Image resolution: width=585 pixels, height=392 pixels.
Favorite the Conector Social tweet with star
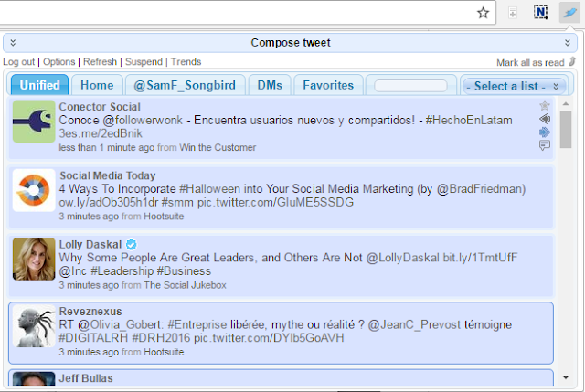545,106
